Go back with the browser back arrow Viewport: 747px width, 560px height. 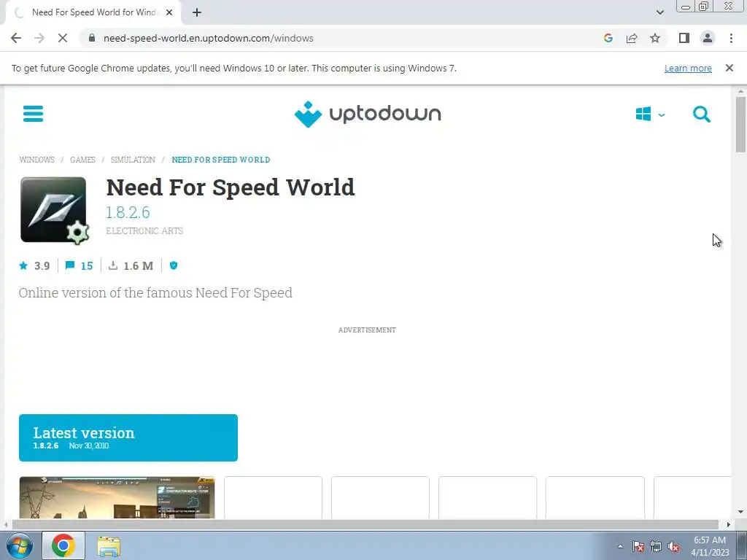point(16,38)
